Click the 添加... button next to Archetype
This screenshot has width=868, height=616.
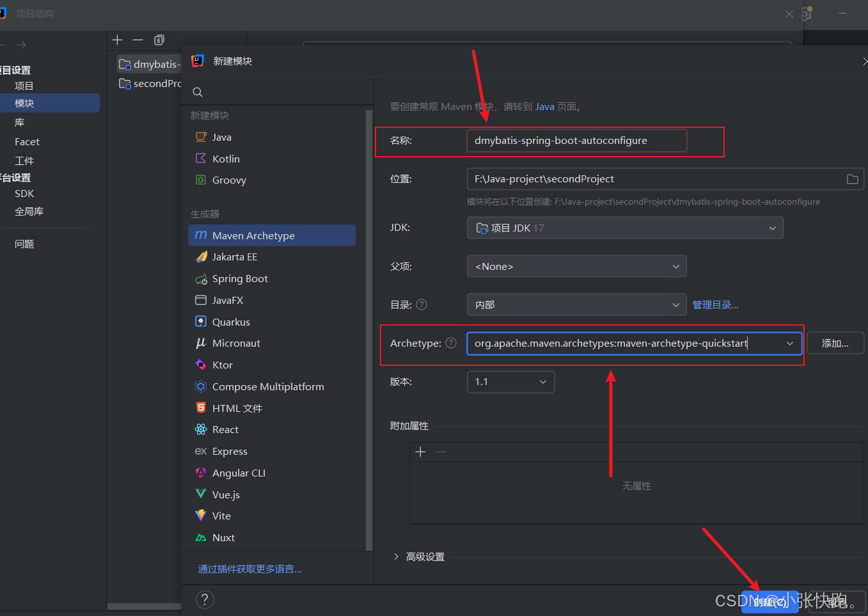coord(835,344)
